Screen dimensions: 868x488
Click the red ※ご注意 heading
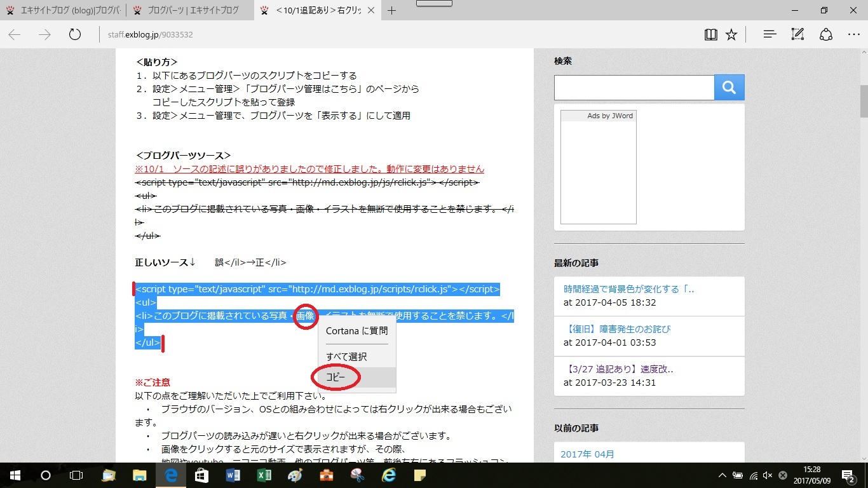[153, 383]
